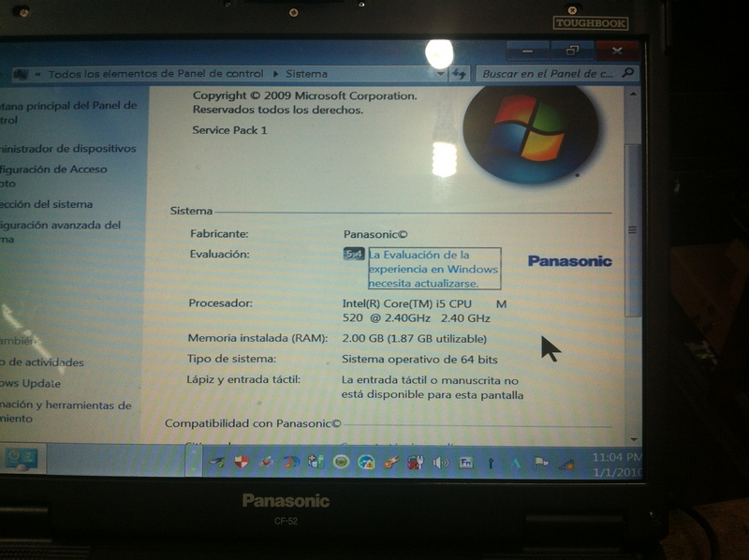Click 'La entrada táctil o manuscrita no' text
The width and height of the screenshot is (749, 560).
pyautogui.click(x=430, y=380)
